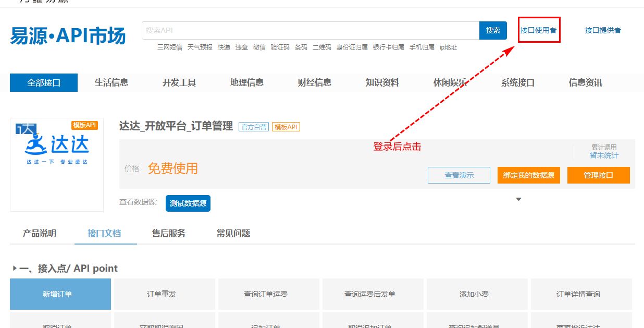Select the 全部接口 navigation item

point(44,82)
